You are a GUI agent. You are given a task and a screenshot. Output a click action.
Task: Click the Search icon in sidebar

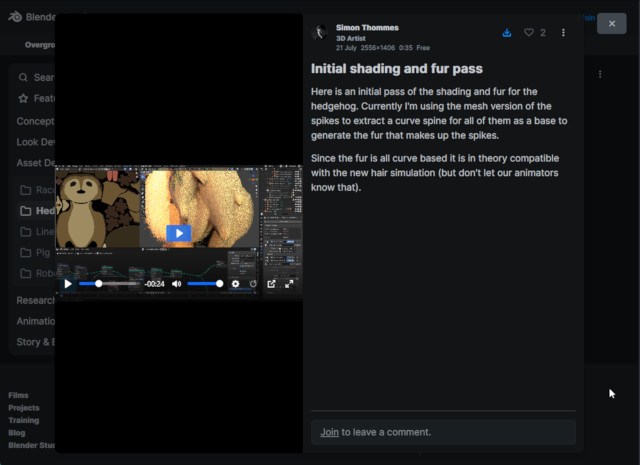(x=23, y=77)
